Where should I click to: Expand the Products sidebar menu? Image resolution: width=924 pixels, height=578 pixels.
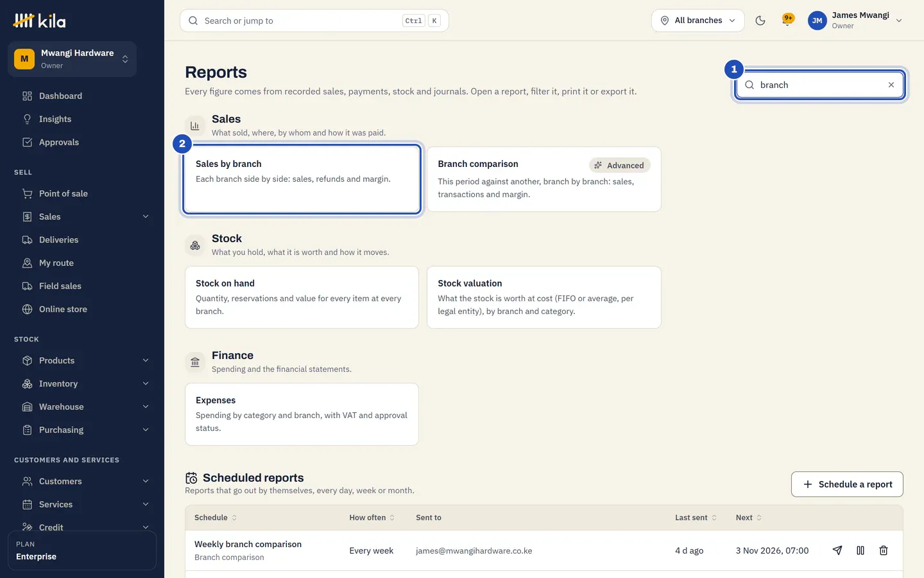click(146, 360)
